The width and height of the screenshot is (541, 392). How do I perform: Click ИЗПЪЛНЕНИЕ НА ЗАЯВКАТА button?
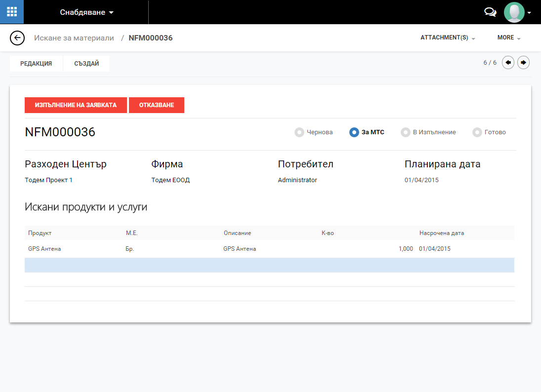76,105
